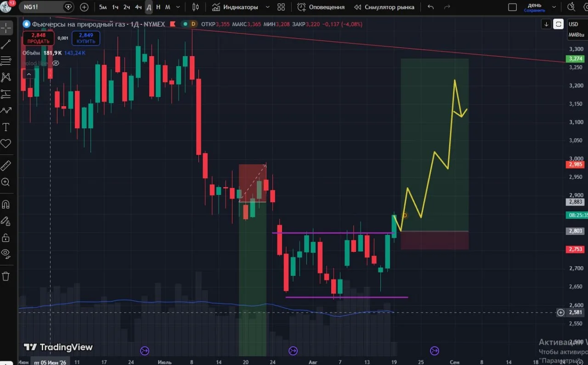Click the NG1! symbol search field

pyautogui.click(x=47, y=7)
